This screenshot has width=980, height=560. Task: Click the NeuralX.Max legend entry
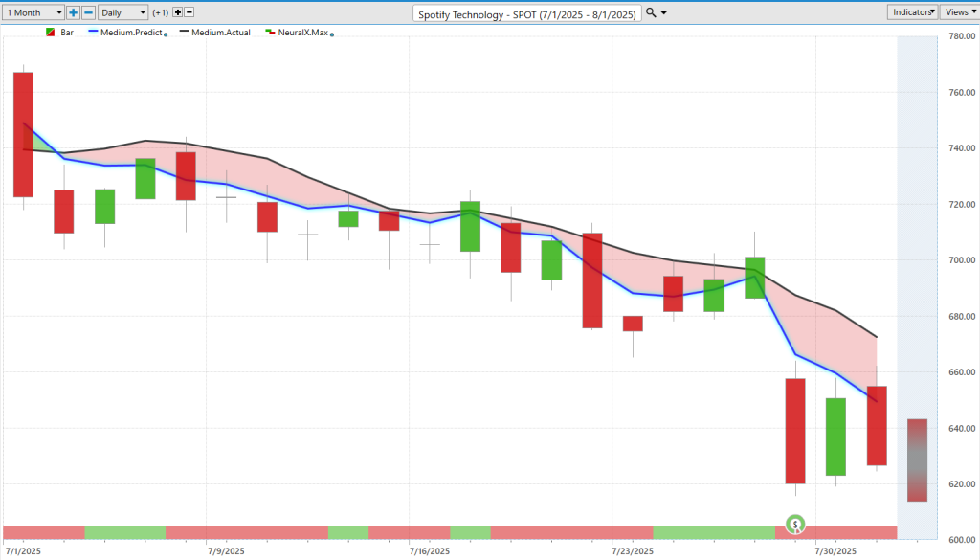[x=300, y=33]
